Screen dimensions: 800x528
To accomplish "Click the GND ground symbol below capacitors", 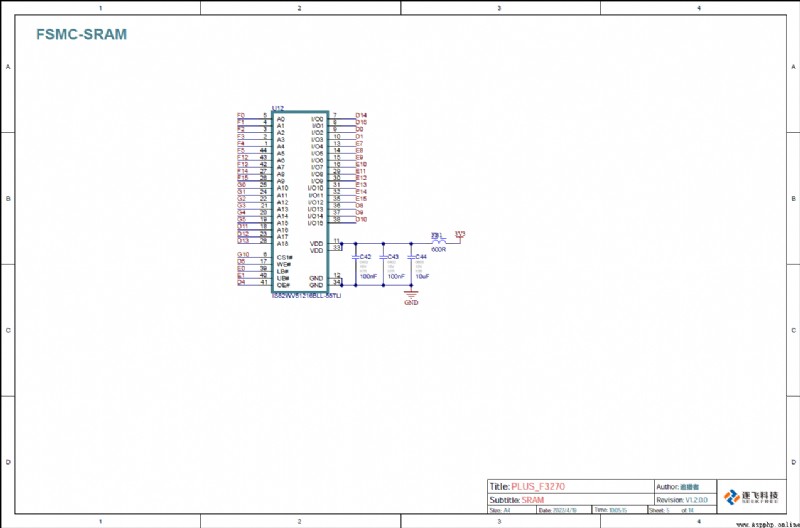I will click(x=411, y=294).
